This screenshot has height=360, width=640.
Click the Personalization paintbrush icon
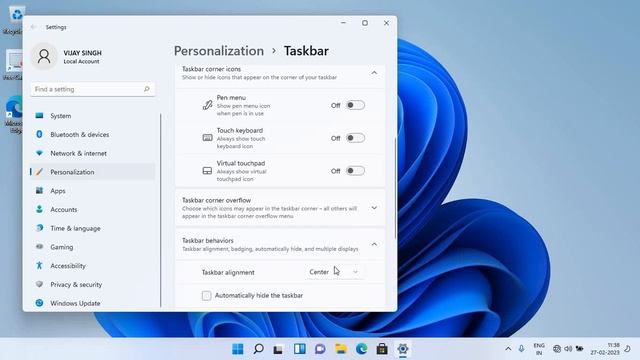(x=39, y=172)
